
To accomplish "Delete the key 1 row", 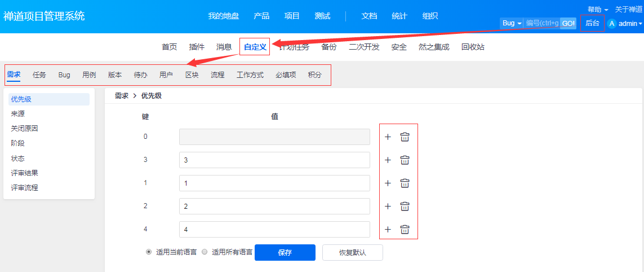I will (x=405, y=183).
